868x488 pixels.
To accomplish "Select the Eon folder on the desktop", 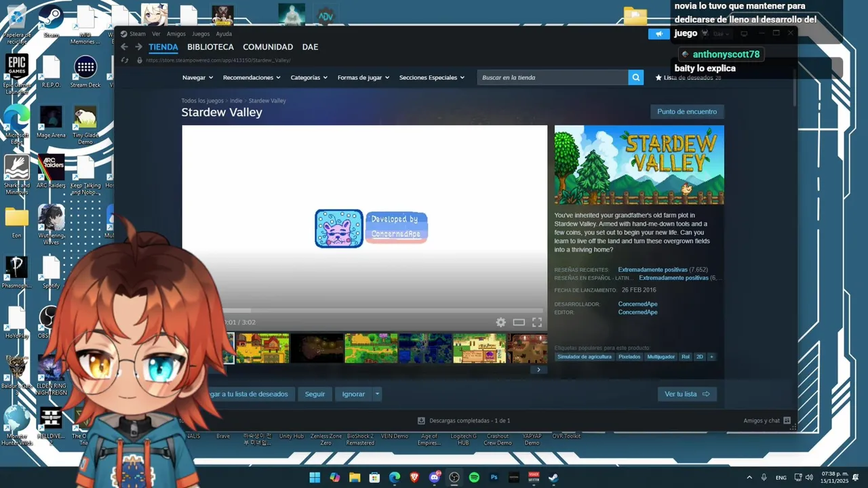I will (x=16, y=222).
